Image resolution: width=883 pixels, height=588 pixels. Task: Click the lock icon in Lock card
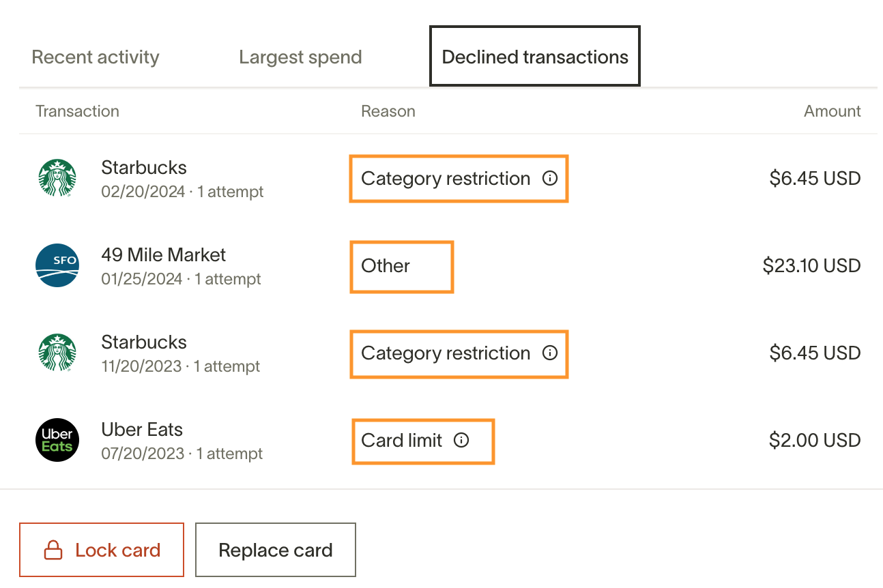(53, 550)
